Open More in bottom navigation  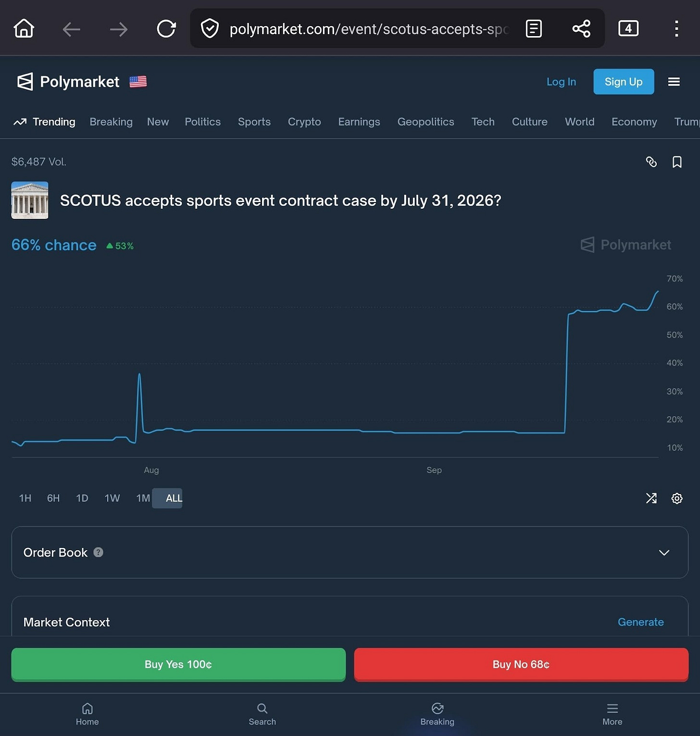pos(612,714)
